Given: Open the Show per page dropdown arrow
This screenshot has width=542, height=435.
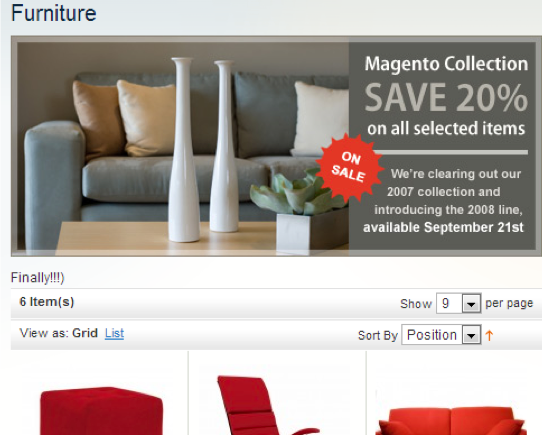Looking at the screenshot, I should pyautogui.click(x=471, y=304).
